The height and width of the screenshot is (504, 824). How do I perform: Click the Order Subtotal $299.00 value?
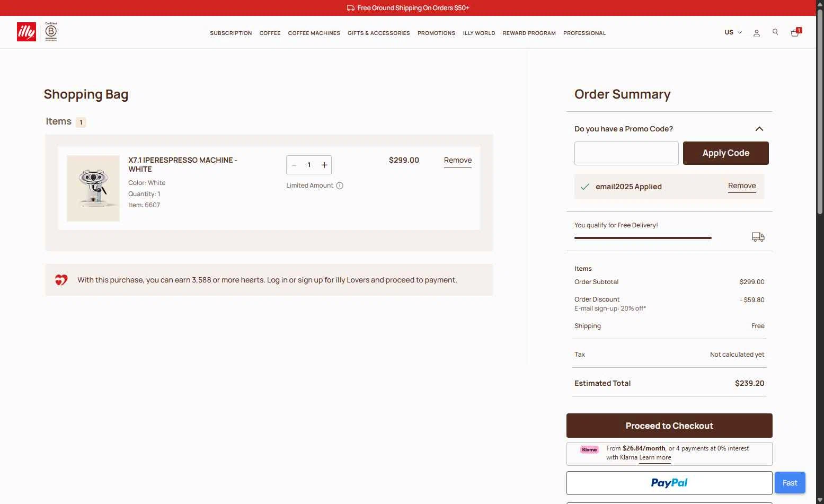click(752, 282)
